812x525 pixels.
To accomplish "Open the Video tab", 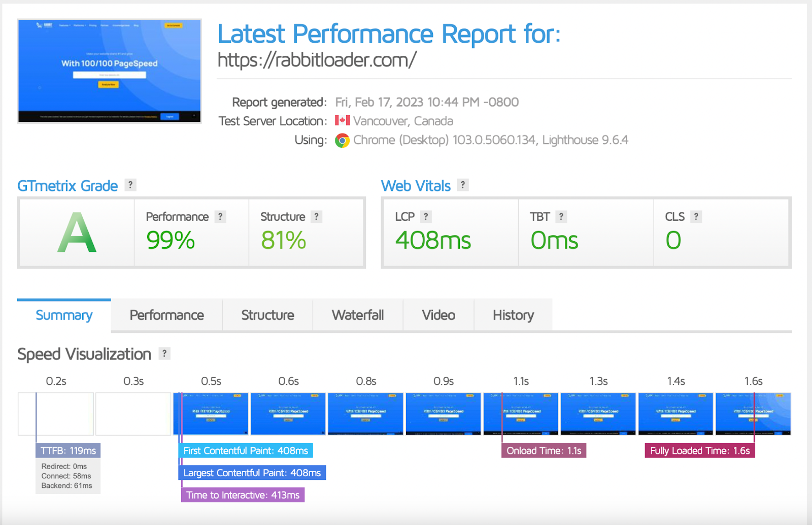I will click(x=438, y=315).
